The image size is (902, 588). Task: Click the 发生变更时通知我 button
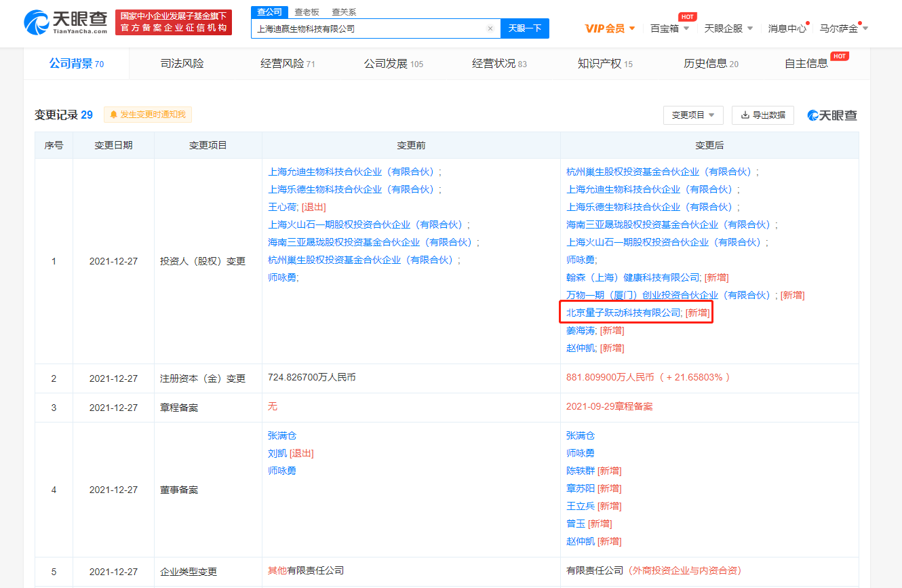point(148,115)
